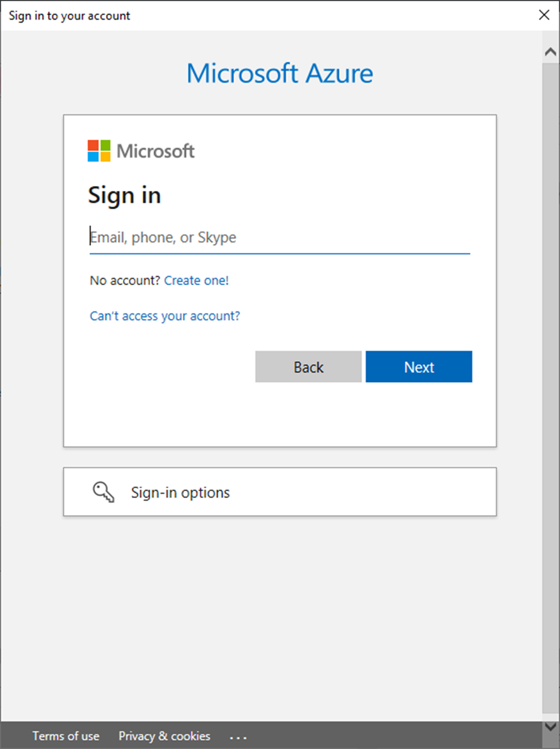
Task: Click the scrollbar up arrow
Action: [x=551, y=52]
